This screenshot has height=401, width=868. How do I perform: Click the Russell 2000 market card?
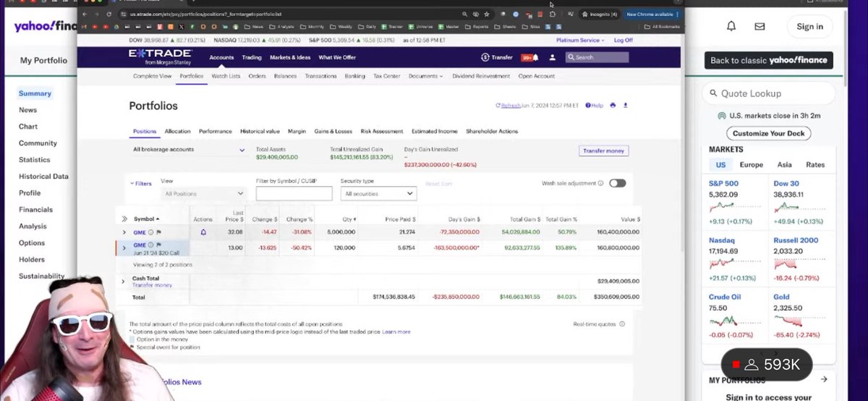(800, 260)
